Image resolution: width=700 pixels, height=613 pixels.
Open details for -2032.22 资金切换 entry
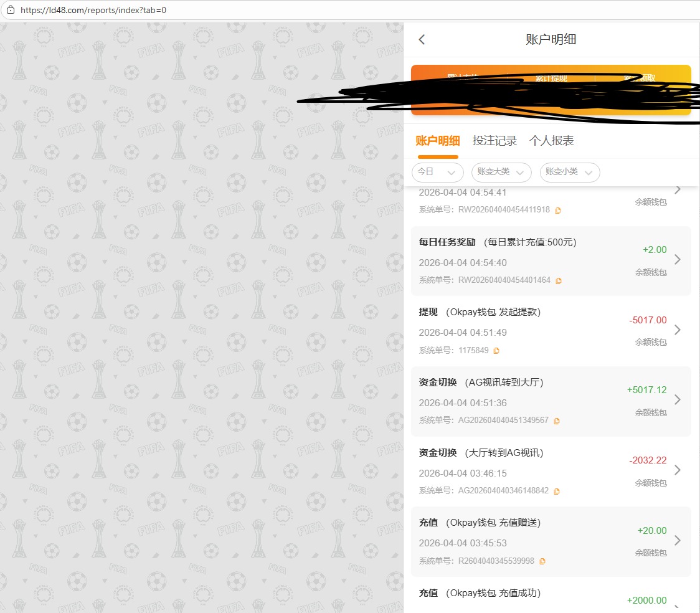pyautogui.click(x=678, y=470)
